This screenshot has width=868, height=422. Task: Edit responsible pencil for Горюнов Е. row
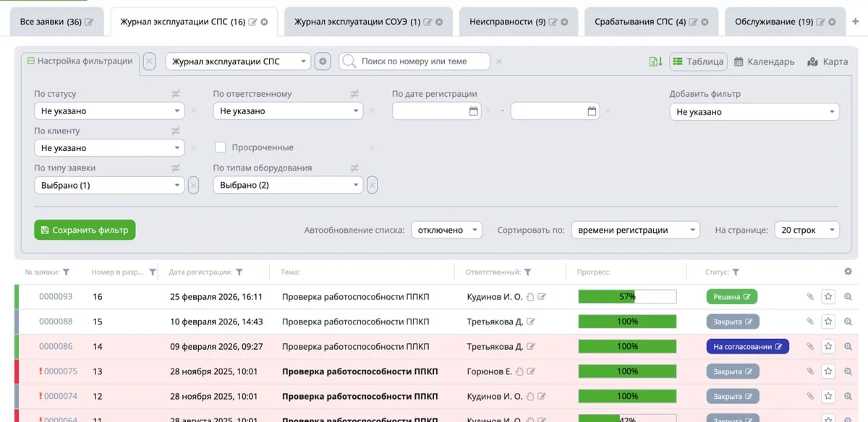pyautogui.click(x=531, y=371)
